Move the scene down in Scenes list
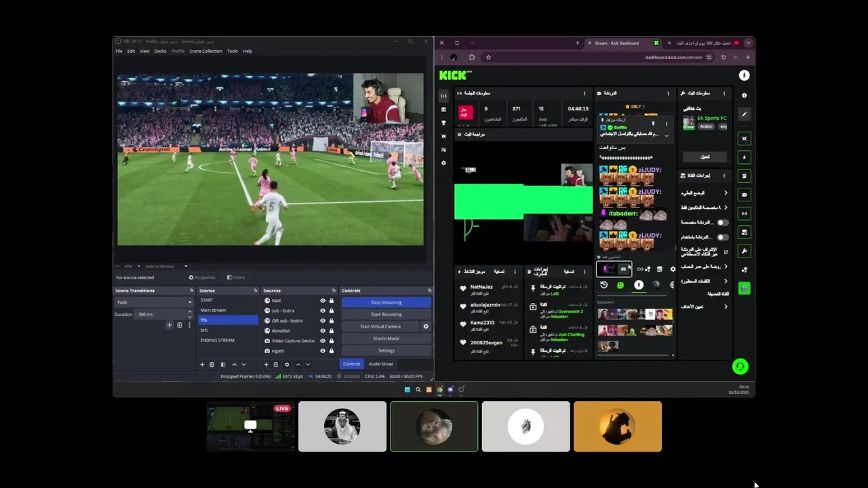868x488 pixels. point(243,365)
